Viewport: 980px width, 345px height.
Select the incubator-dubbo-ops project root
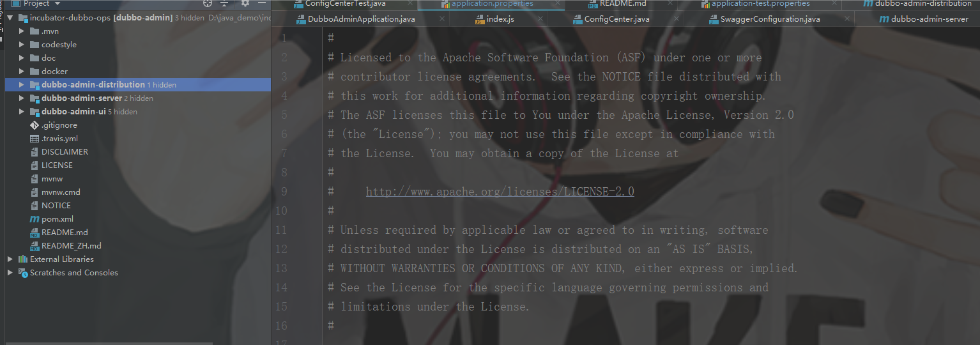(x=102, y=17)
